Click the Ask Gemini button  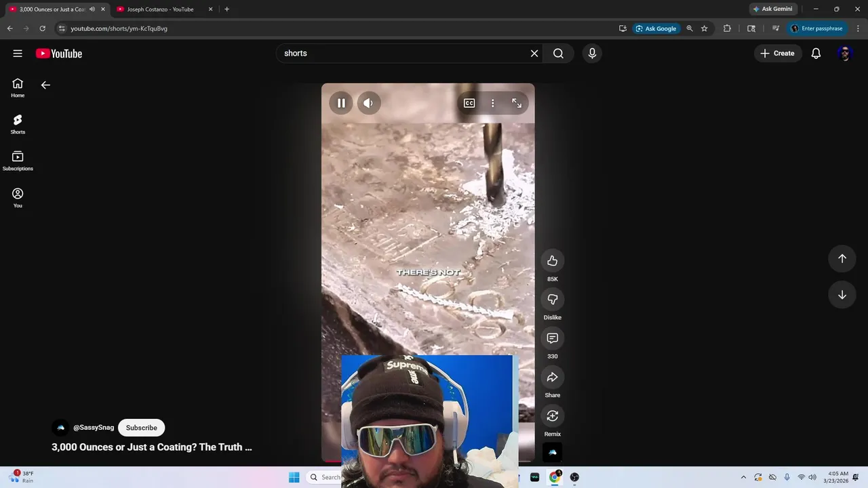[x=773, y=9]
